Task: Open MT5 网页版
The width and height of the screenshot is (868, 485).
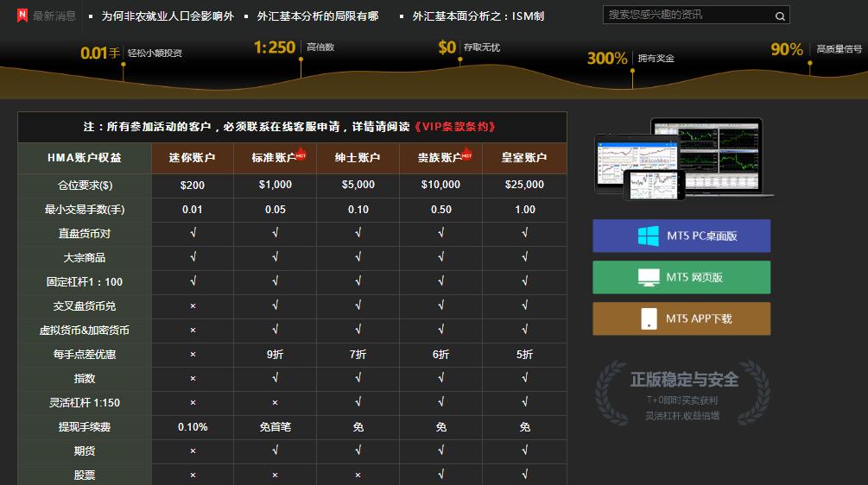Action: click(x=681, y=277)
